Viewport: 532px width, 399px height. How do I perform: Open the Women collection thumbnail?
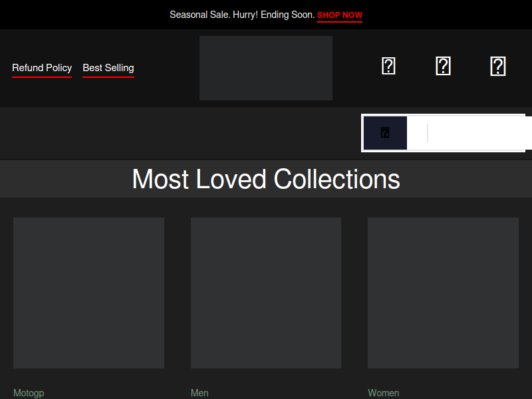click(x=443, y=293)
